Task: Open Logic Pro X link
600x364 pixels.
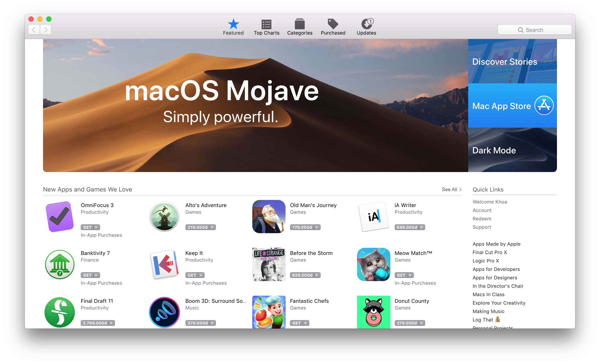Action: [486, 261]
